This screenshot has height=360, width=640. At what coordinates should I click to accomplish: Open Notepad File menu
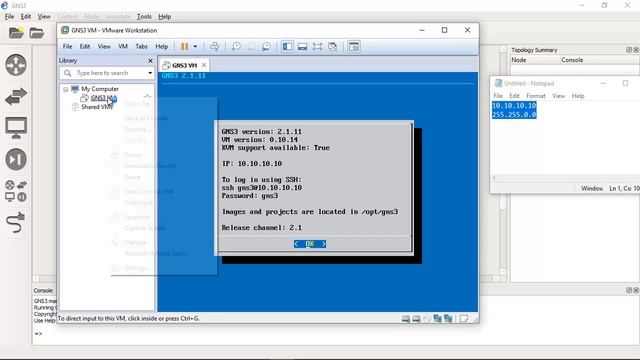click(x=498, y=96)
